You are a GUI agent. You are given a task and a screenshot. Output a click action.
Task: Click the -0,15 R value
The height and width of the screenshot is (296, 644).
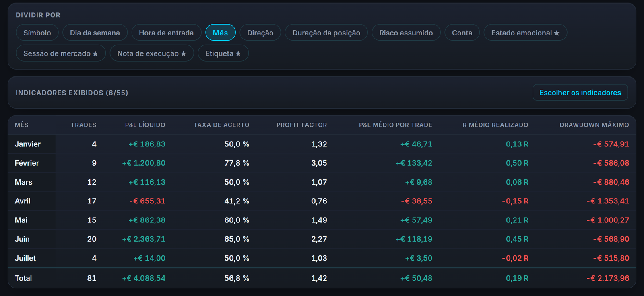515,201
